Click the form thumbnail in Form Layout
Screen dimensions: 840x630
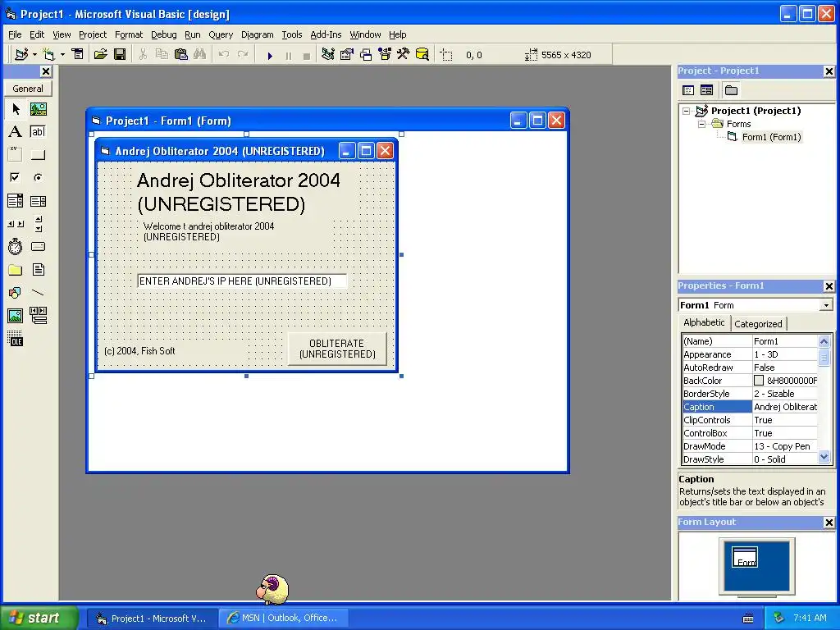tap(745, 557)
